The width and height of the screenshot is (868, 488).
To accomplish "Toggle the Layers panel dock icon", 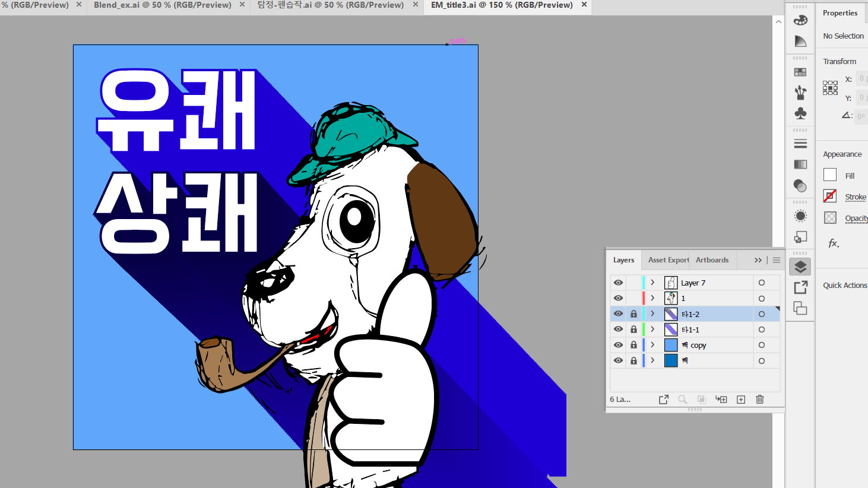I will tap(800, 267).
